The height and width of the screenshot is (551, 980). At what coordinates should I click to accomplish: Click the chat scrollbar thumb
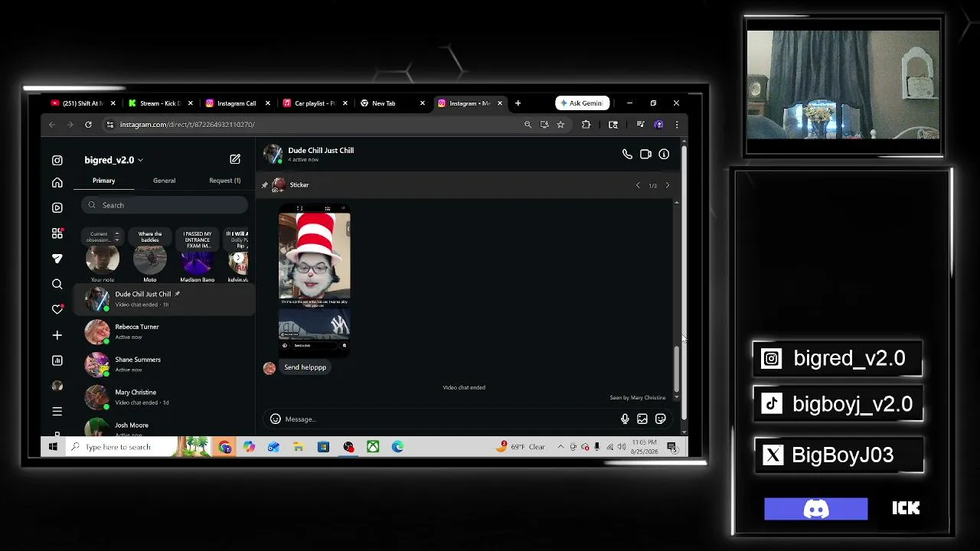676,369
